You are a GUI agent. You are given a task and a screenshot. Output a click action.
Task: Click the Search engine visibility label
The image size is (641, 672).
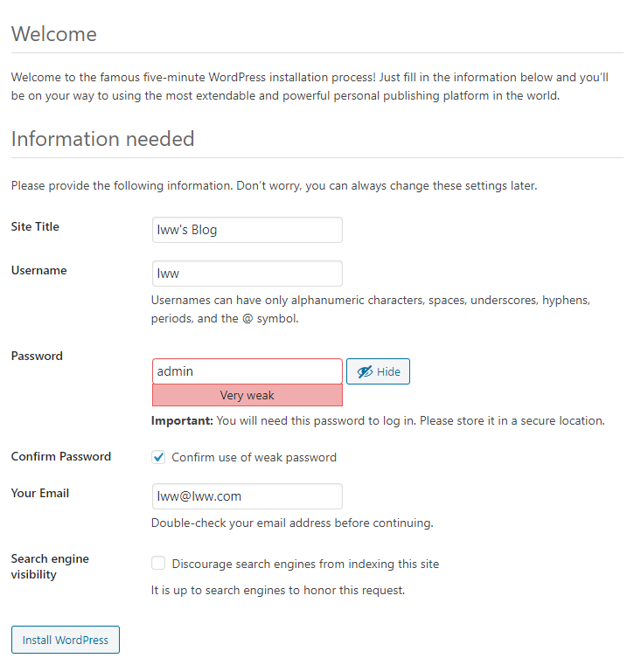(50, 566)
